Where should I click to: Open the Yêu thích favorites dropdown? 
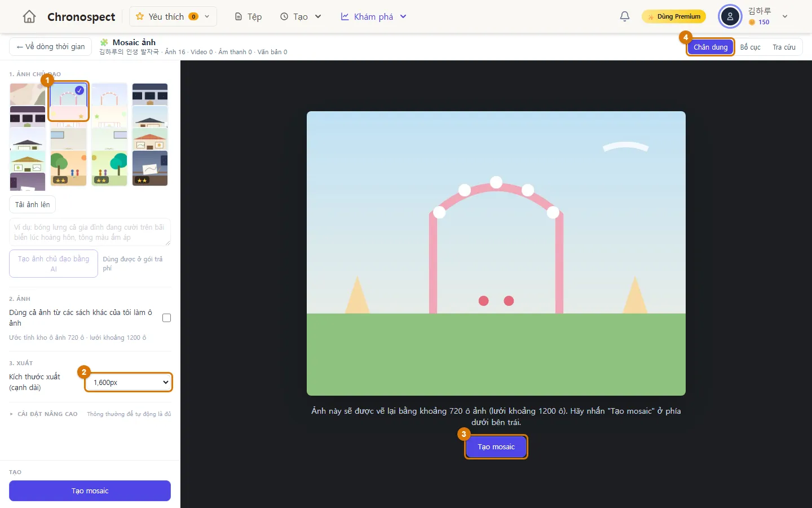(173, 17)
